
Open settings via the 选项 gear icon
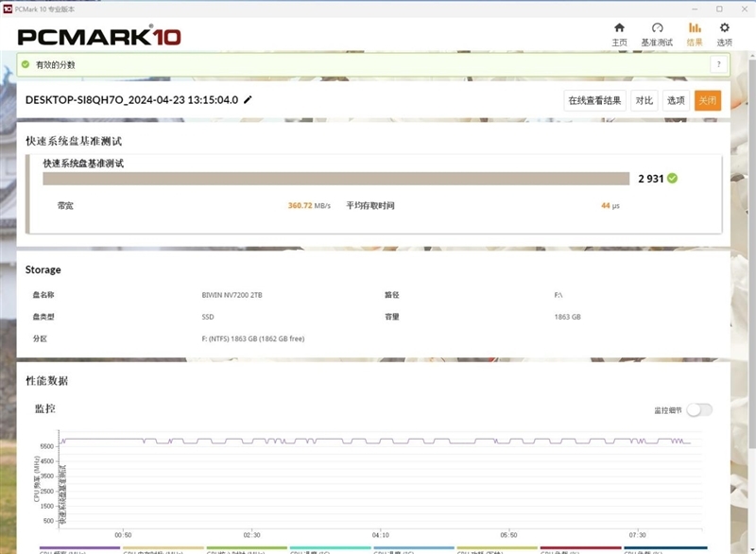[726, 28]
